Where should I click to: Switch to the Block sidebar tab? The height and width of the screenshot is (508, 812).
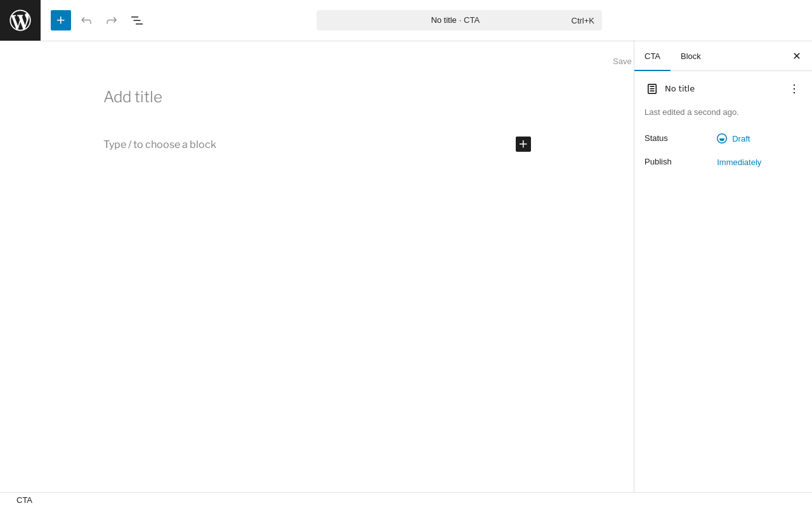click(691, 56)
